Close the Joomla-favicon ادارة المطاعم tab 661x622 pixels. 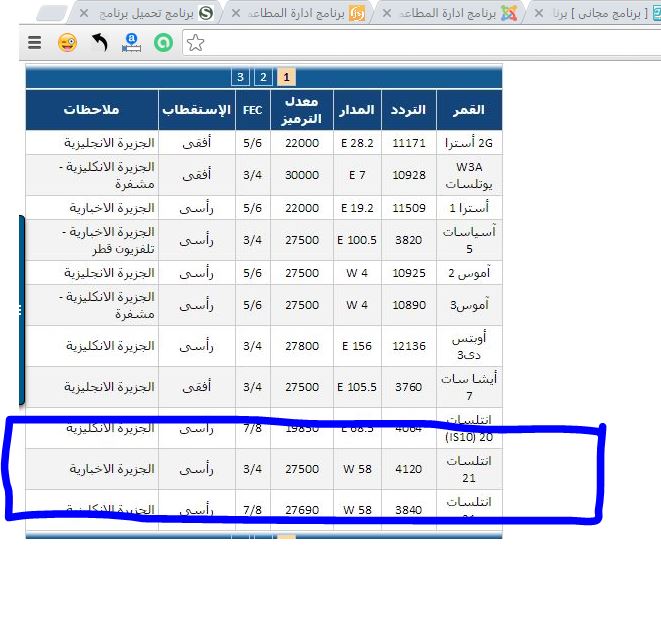[x=387, y=13]
